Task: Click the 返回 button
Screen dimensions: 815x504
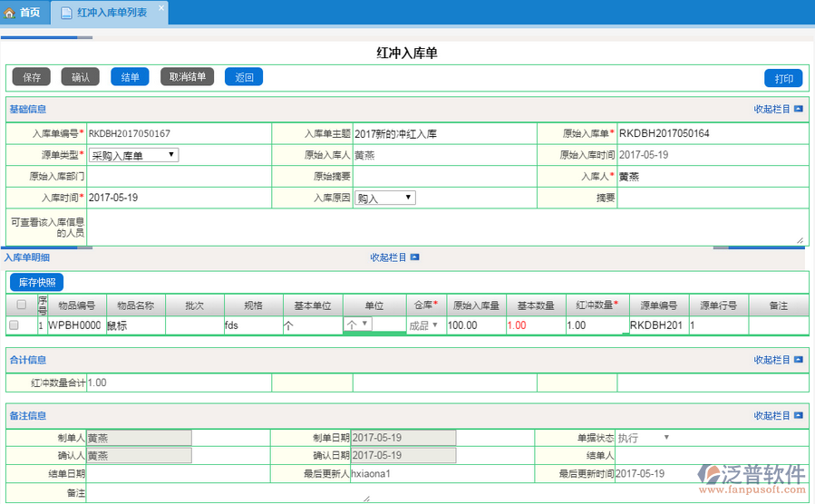Action: click(x=244, y=77)
